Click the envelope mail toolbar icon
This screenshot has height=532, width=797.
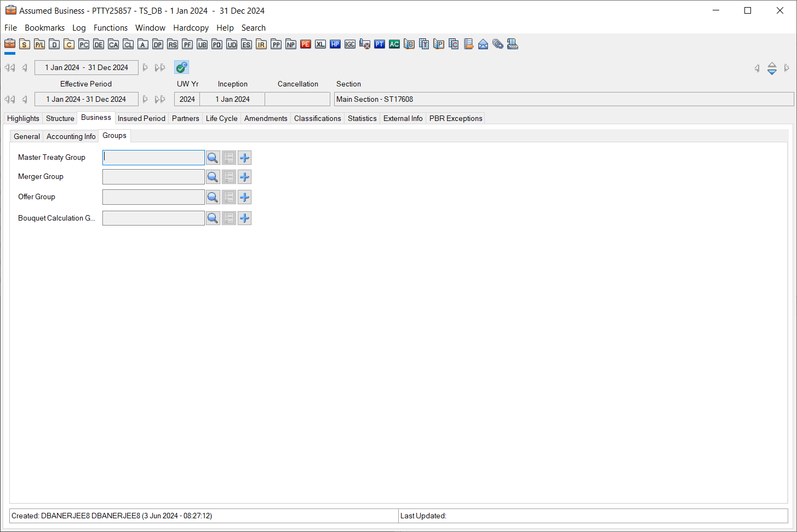(483, 44)
